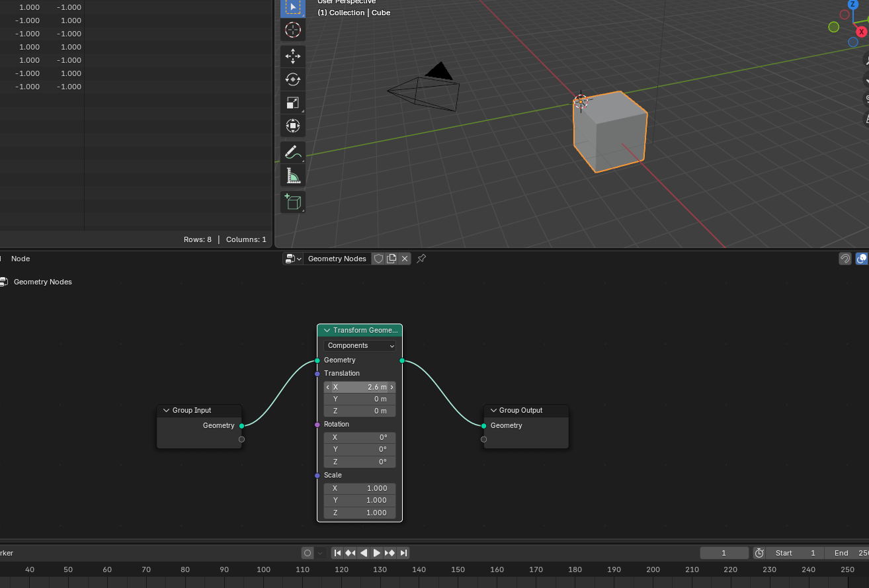Click the Scale X value slider
869x588 pixels.
click(360, 488)
